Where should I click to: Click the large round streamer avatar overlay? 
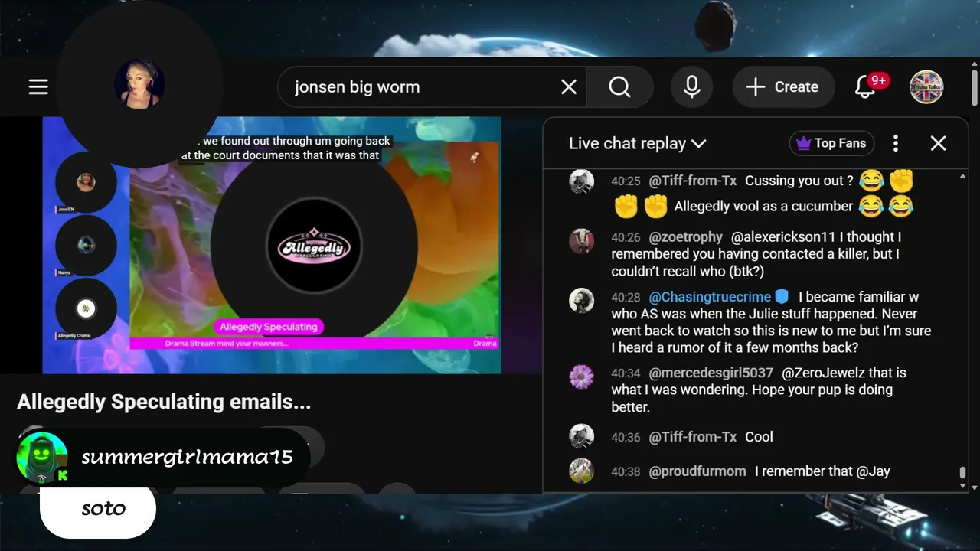point(139,84)
